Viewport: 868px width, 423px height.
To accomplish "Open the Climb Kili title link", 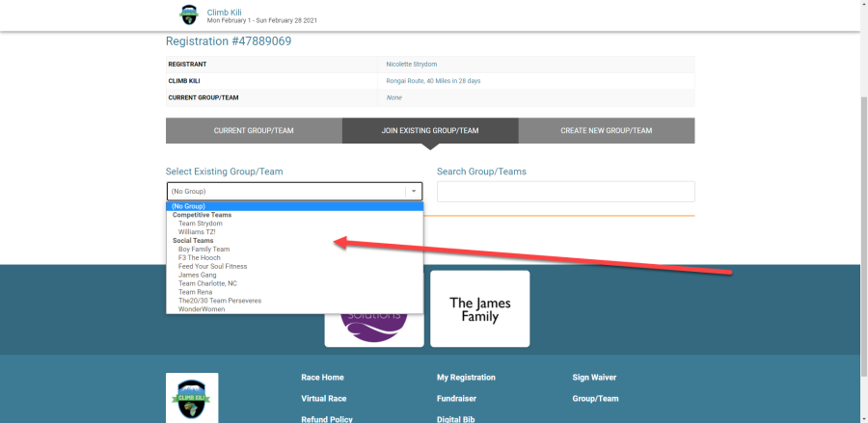I will pyautogui.click(x=224, y=13).
